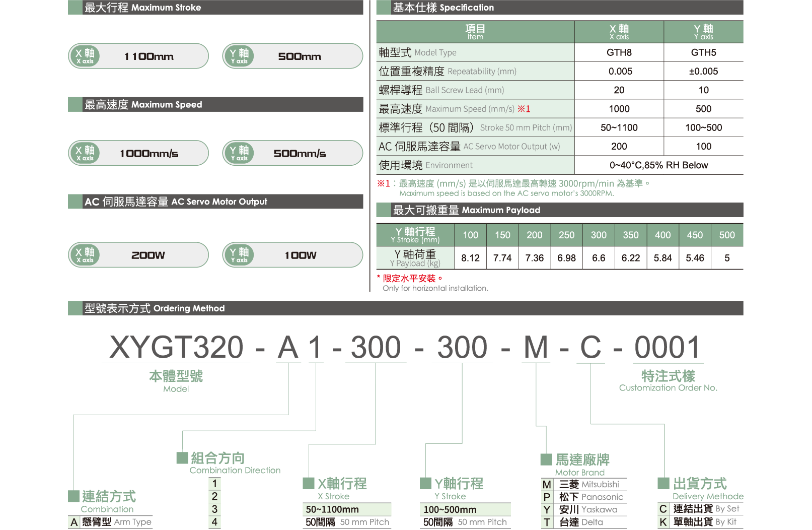Select the Panasonic motor brand option
The image size is (812, 530).
[584, 497]
